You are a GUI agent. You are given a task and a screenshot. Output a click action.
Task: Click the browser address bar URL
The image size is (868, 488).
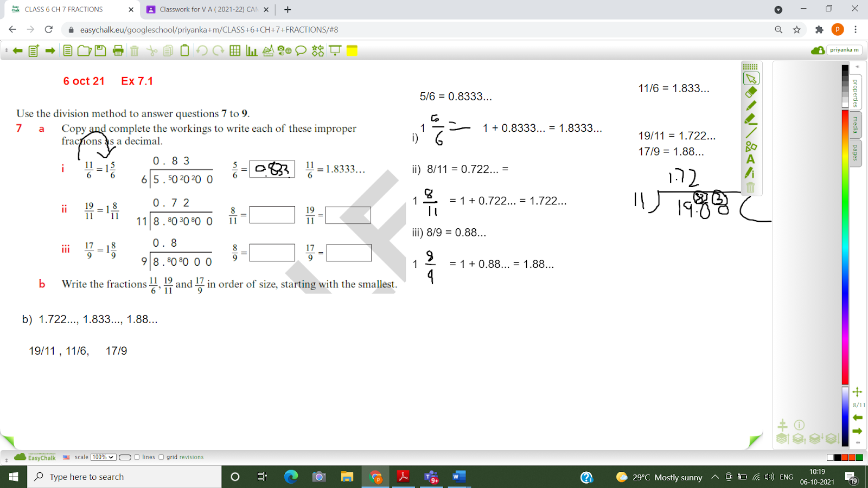coord(209,30)
